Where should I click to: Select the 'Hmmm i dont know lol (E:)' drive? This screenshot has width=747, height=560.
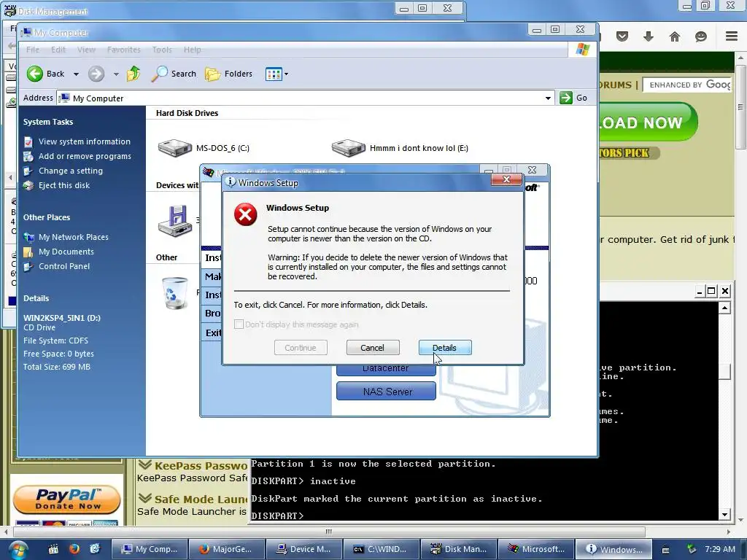[400, 147]
